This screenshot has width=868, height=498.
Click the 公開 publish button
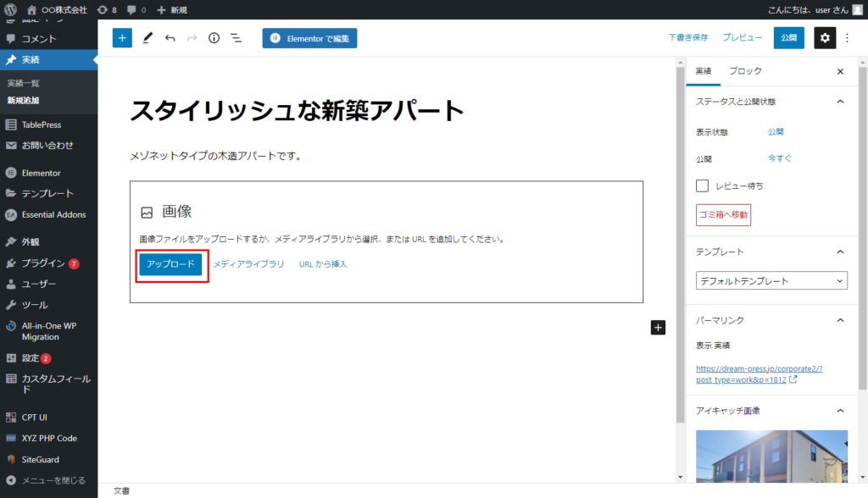(x=788, y=38)
